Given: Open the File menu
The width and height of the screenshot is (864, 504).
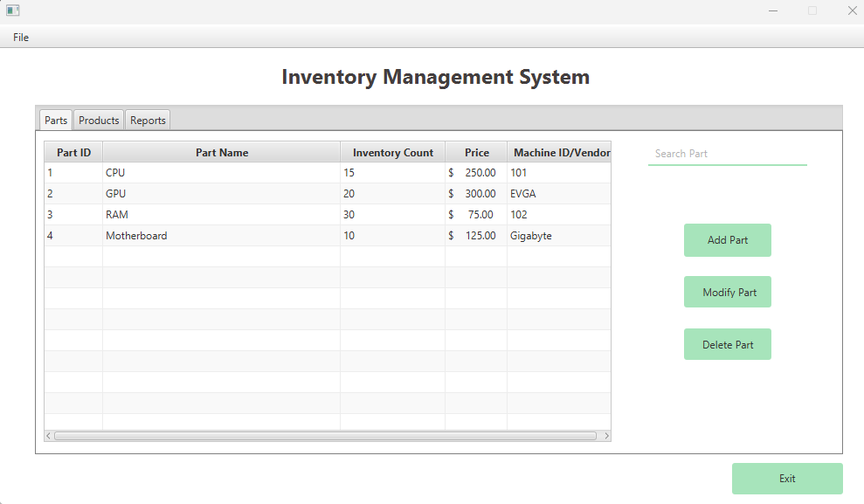Looking at the screenshot, I should (x=21, y=37).
